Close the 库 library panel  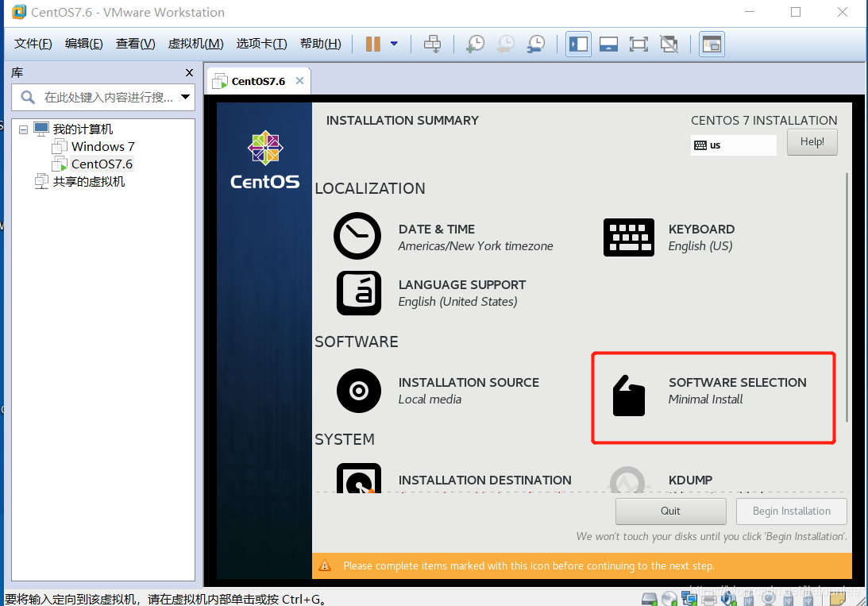(x=189, y=72)
